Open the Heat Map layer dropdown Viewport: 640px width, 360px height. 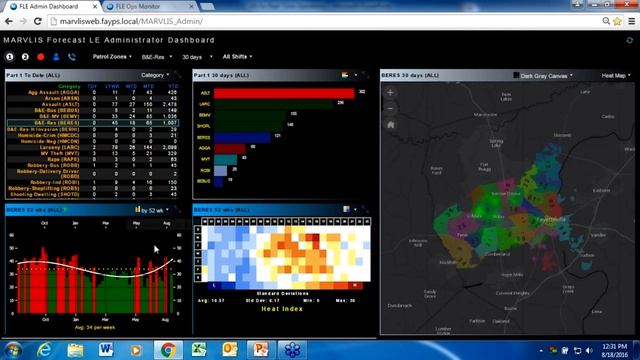616,76
